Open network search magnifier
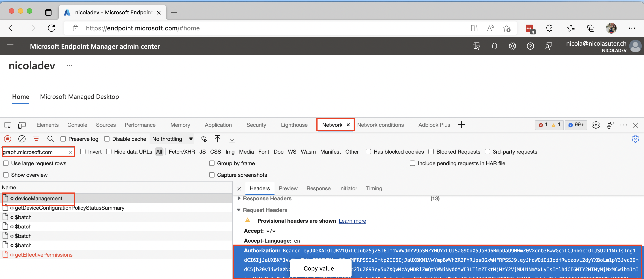The height and width of the screenshot is (279, 644). click(x=51, y=139)
